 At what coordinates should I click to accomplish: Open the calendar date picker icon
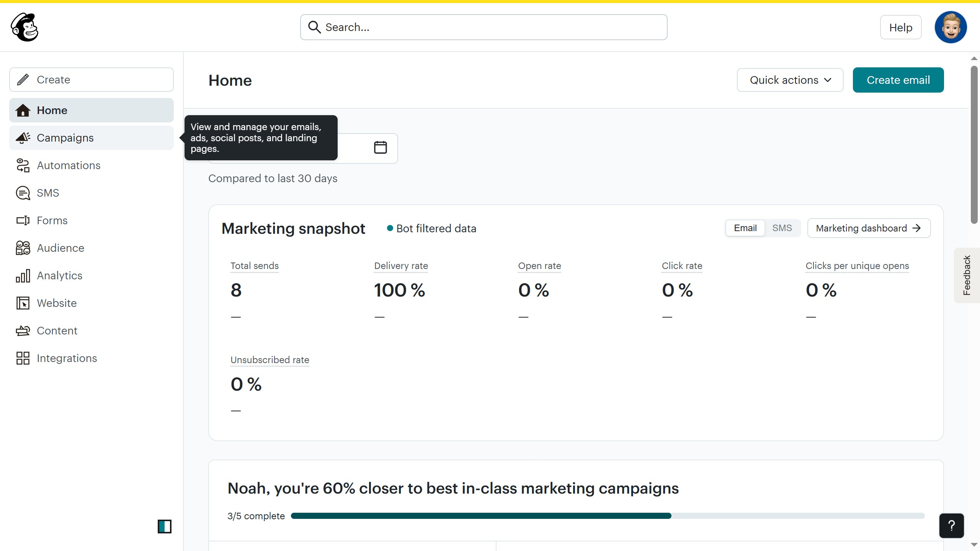380,147
